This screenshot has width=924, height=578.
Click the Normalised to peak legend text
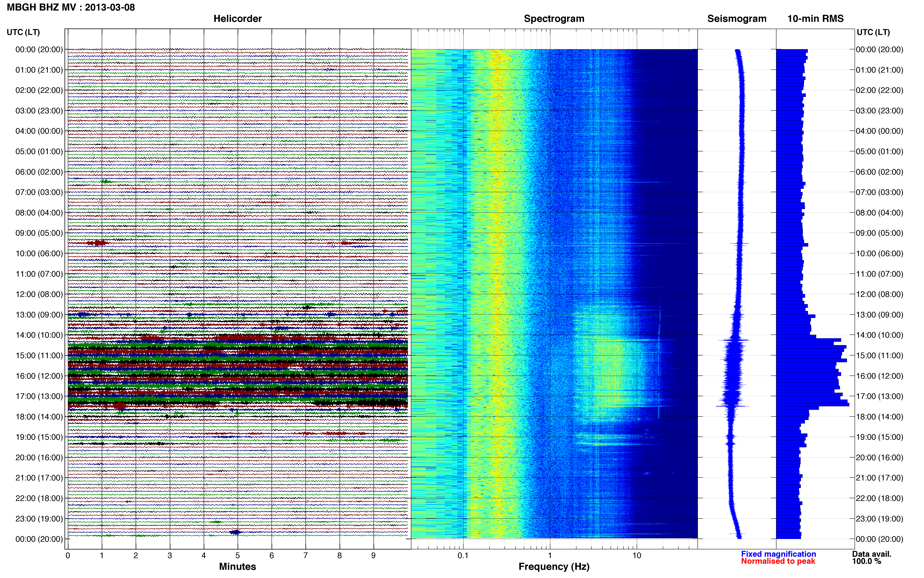point(778,561)
